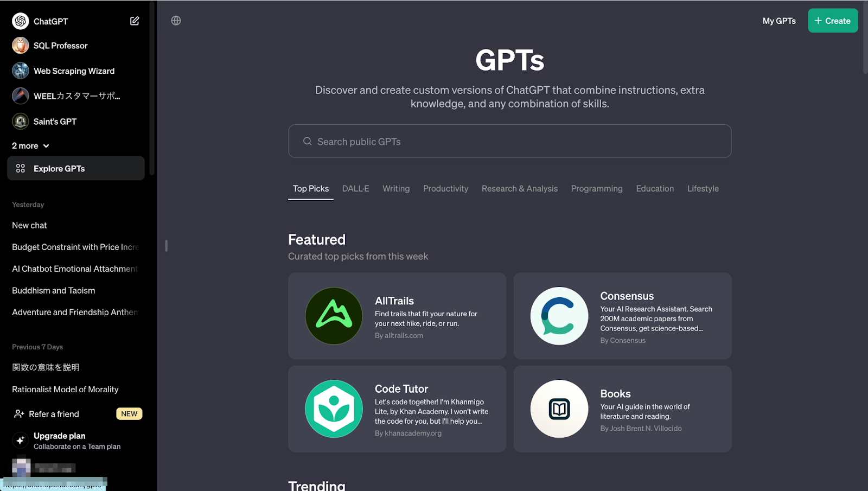This screenshot has width=868, height=491.
Task: Click Refer a friend link
Action: click(x=54, y=414)
